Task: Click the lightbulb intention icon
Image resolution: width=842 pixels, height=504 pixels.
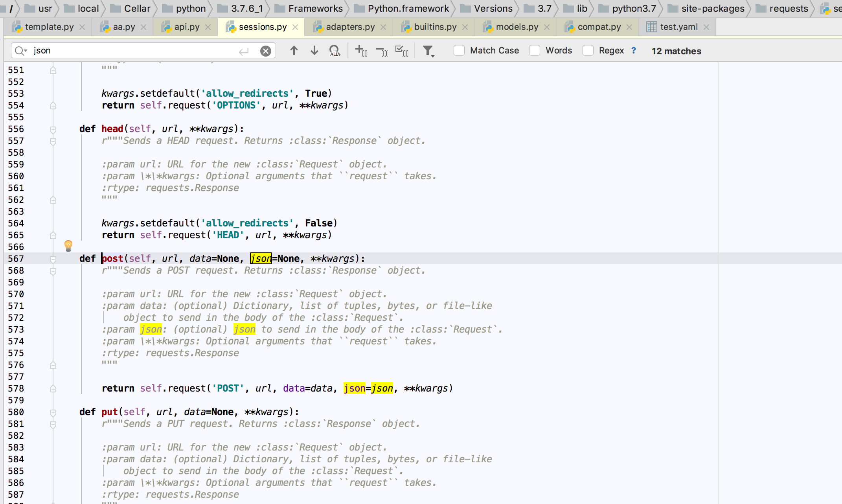Action: tap(68, 246)
